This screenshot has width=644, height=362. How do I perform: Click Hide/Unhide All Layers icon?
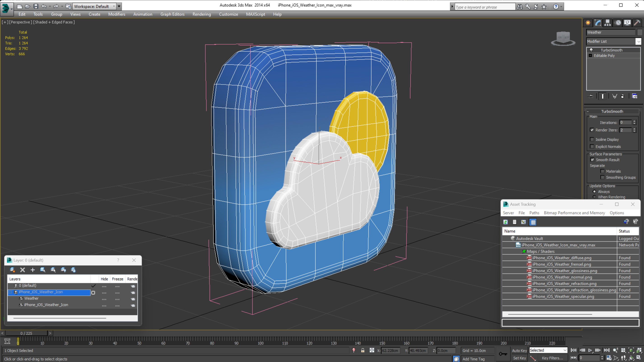(x=63, y=270)
